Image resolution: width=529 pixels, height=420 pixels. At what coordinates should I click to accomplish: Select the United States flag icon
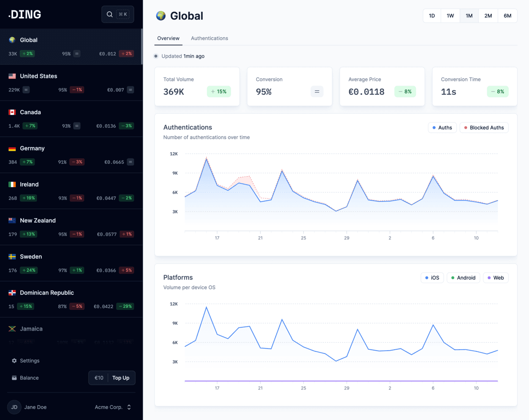click(x=12, y=76)
